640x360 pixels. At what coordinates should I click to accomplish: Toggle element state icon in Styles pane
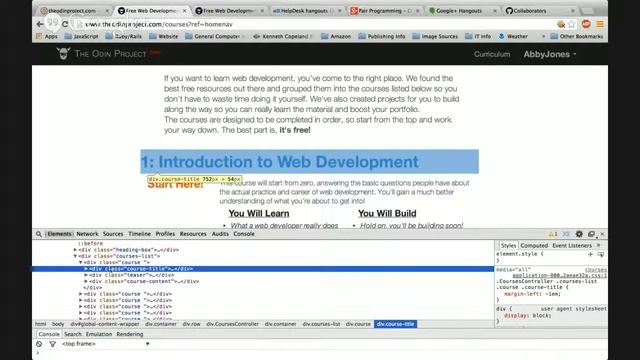(x=601, y=254)
